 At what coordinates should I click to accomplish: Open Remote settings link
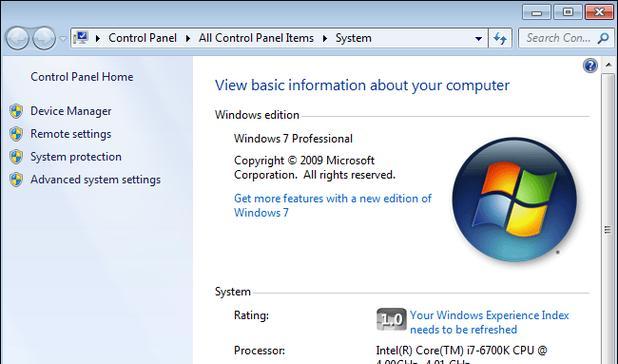[71, 134]
